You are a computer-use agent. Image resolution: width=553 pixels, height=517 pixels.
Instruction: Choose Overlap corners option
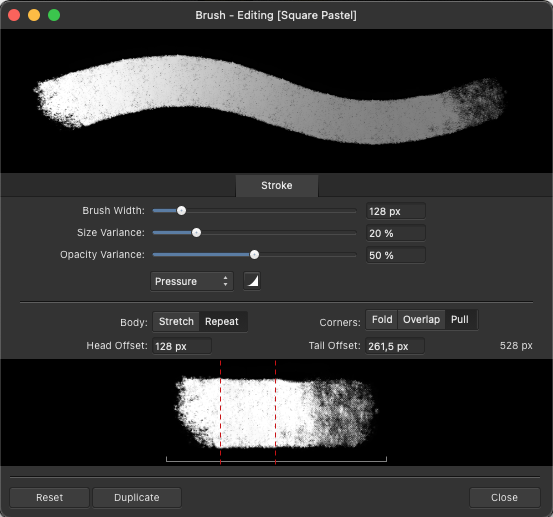coord(421,320)
